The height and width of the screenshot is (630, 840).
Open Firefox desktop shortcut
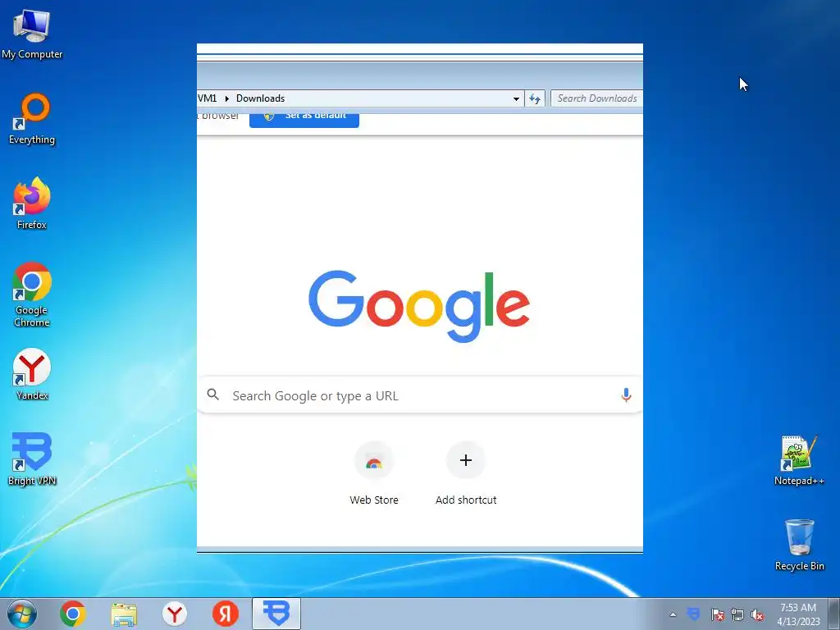click(32, 203)
